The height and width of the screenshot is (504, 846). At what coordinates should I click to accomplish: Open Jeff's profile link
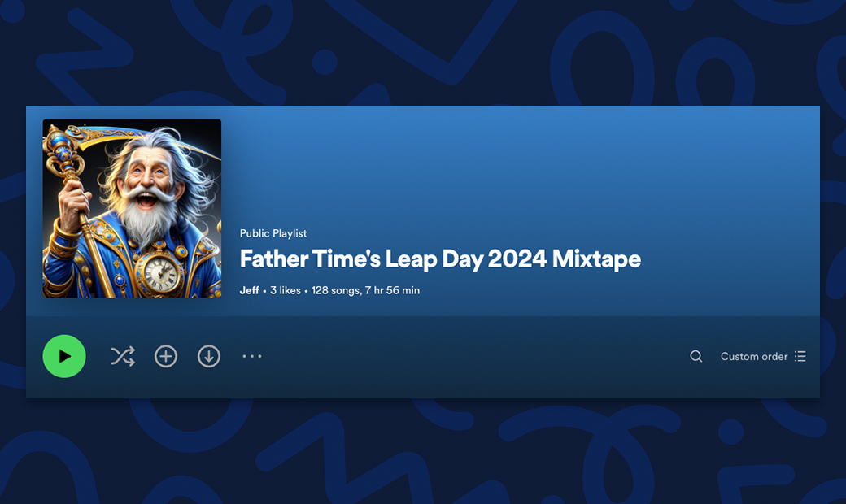[248, 289]
